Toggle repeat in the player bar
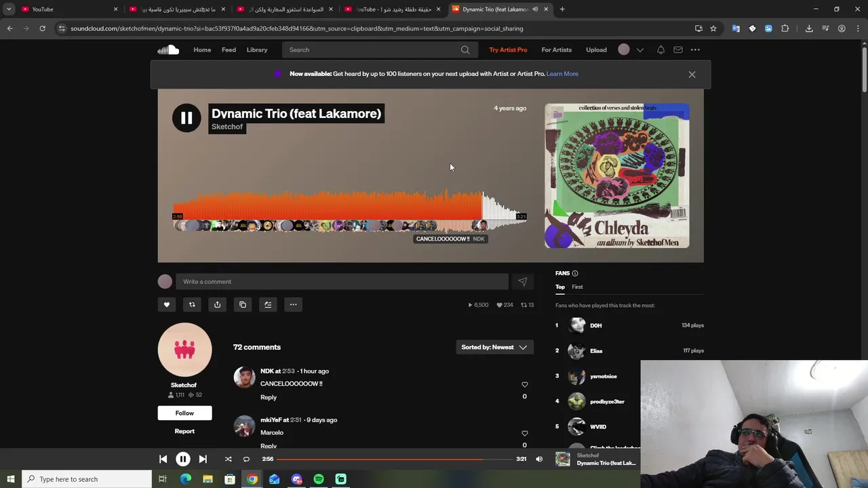This screenshot has height=488, width=868. click(246, 459)
